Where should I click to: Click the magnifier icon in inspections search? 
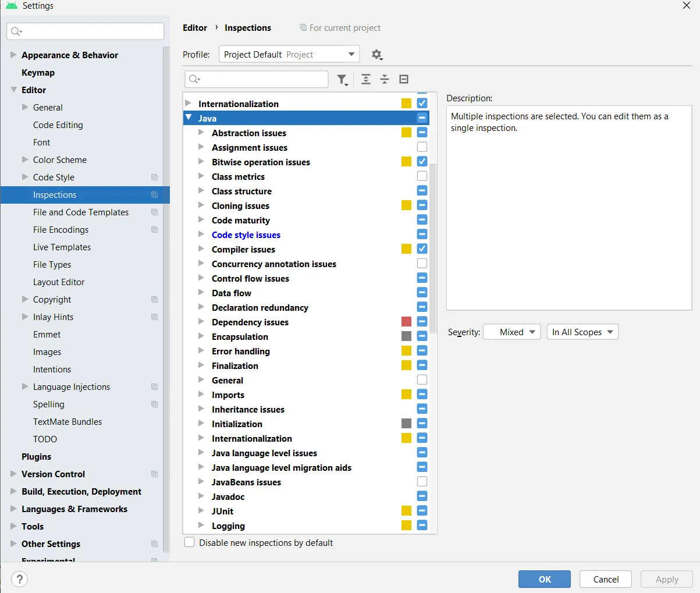coord(194,79)
